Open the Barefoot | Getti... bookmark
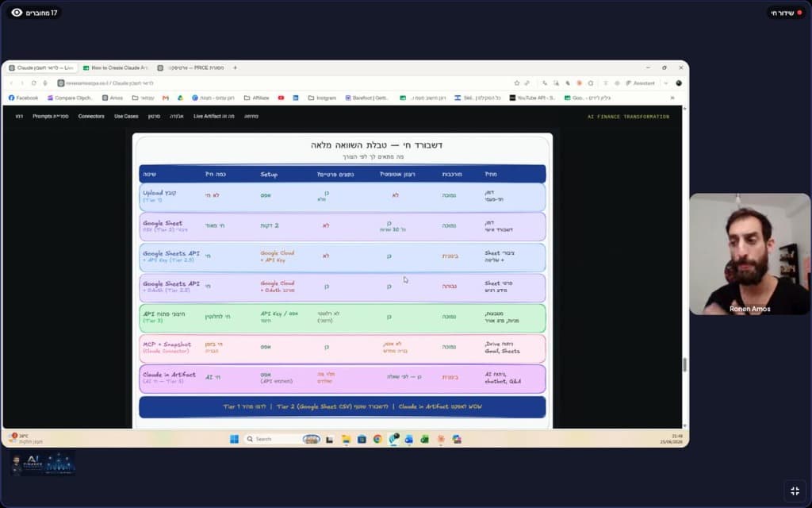Screen dimensions: 812x508 pyautogui.click(x=366, y=98)
